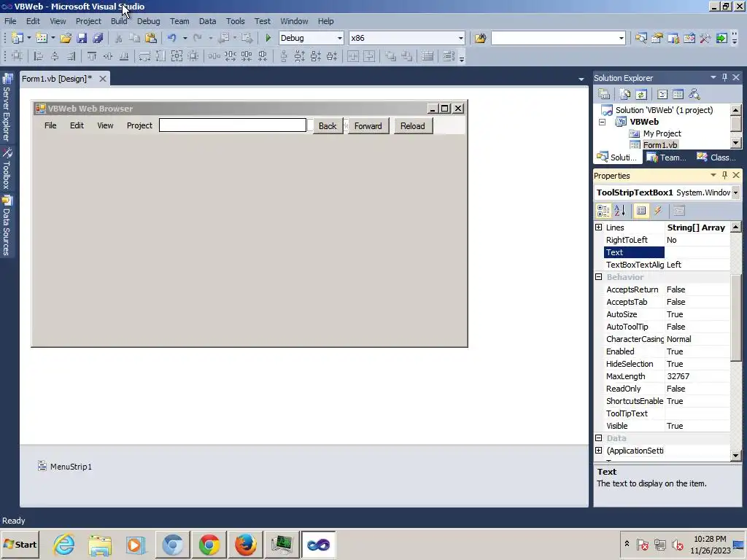Click View Class Diagram icon
The width and height of the screenshot is (747, 560).
(x=694, y=94)
